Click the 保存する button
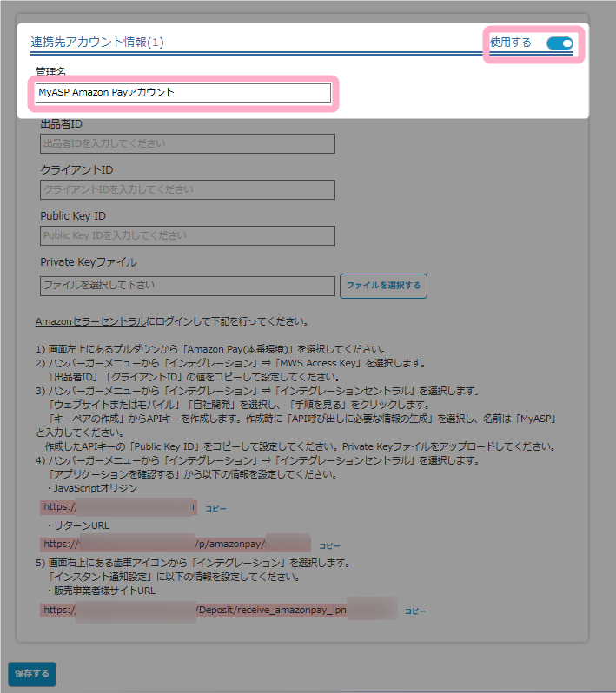Image resolution: width=616 pixels, height=693 pixels. 32,673
